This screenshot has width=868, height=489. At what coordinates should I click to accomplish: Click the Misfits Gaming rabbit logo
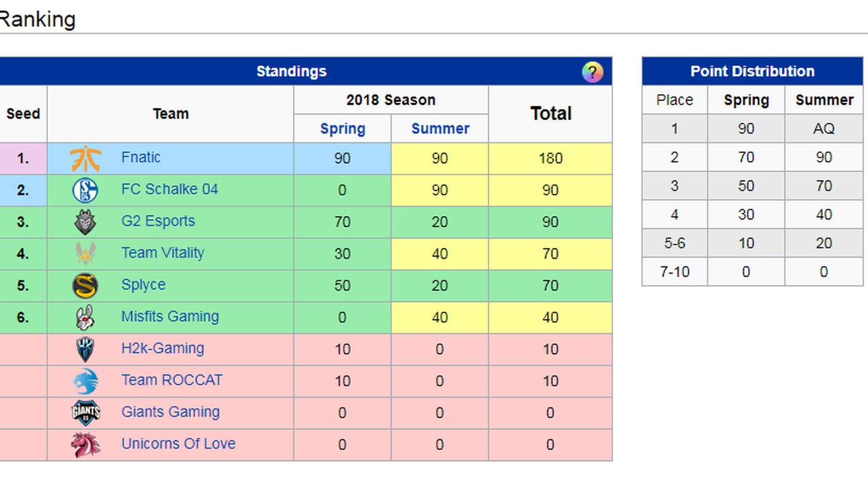85,317
